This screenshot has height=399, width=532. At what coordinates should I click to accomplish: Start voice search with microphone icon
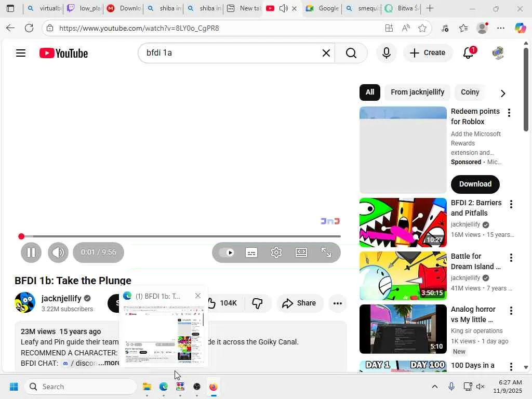tap(386, 53)
